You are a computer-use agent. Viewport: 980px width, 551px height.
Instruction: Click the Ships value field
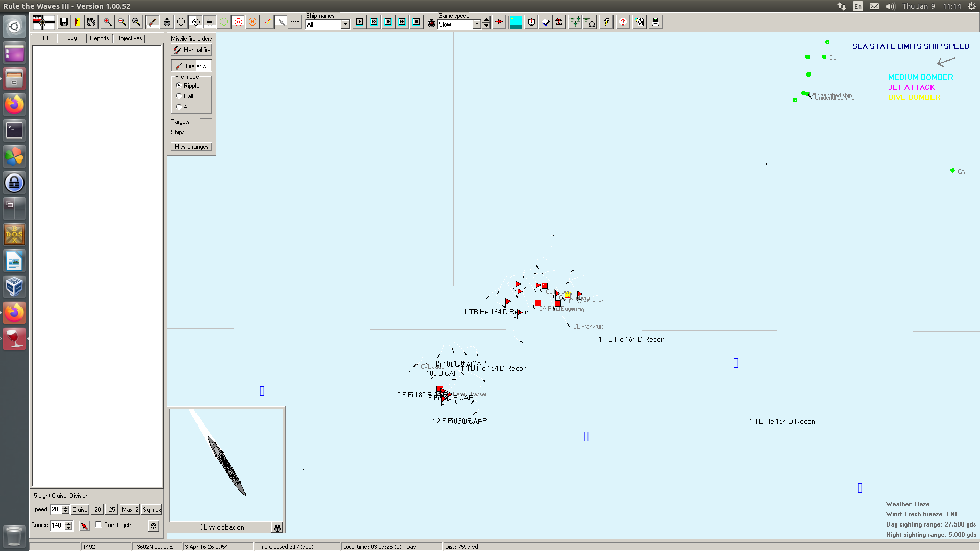(205, 133)
